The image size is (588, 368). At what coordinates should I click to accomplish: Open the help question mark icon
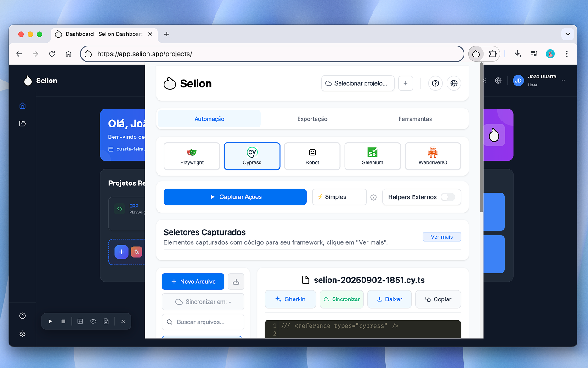435,83
